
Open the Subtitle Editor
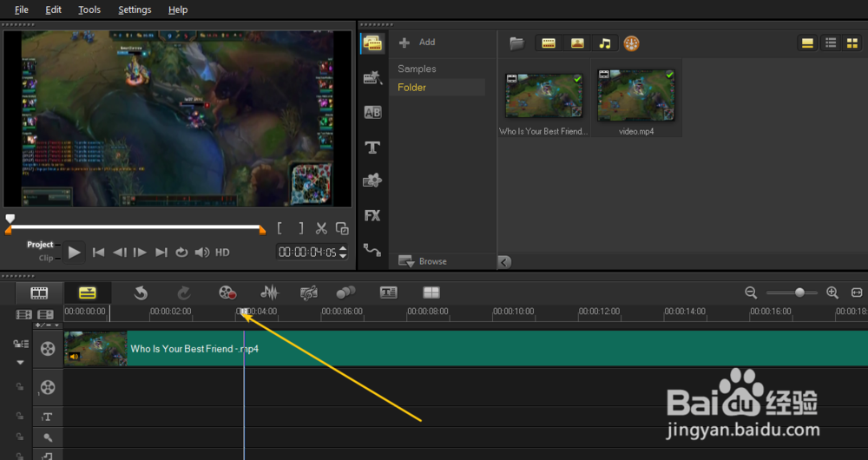389,292
